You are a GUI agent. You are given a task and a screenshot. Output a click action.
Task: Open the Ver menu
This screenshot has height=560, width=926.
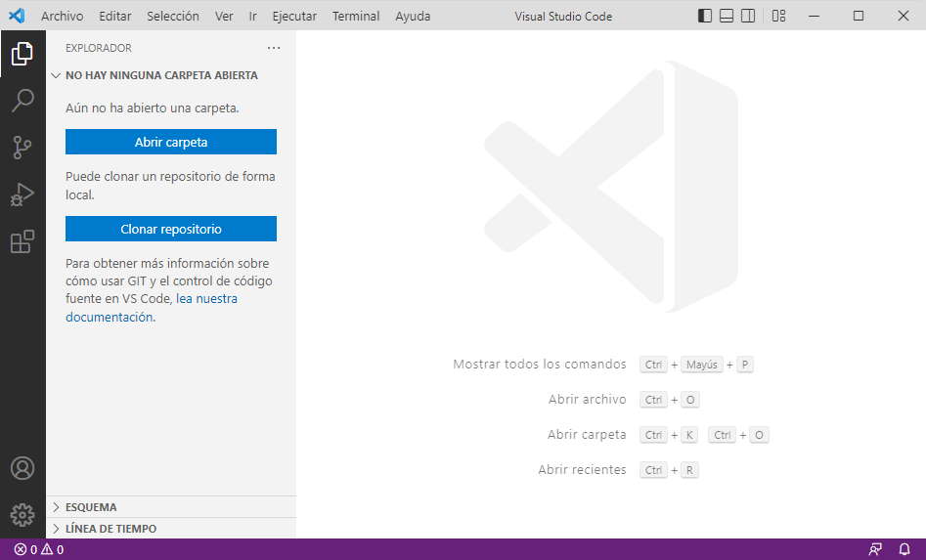(224, 16)
